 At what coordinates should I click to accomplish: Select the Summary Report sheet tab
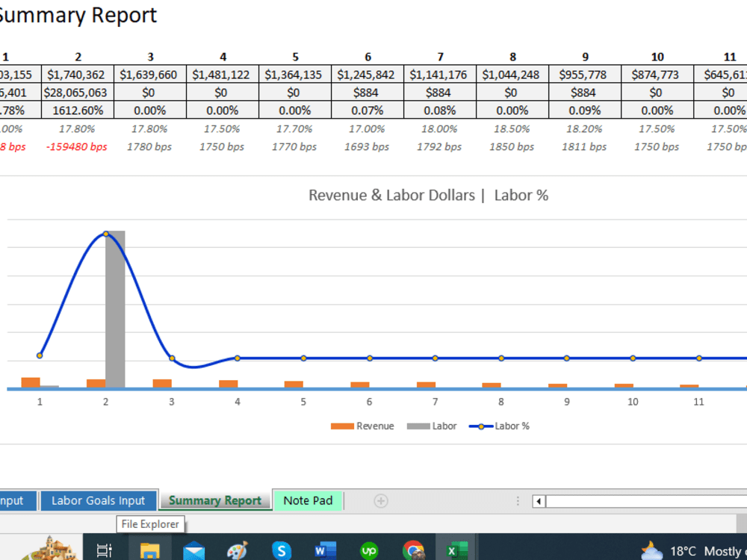pyautogui.click(x=215, y=501)
